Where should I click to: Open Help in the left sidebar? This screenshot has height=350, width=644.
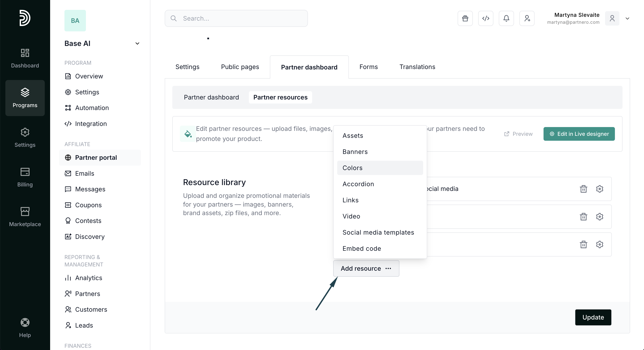(x=25, y=328)
